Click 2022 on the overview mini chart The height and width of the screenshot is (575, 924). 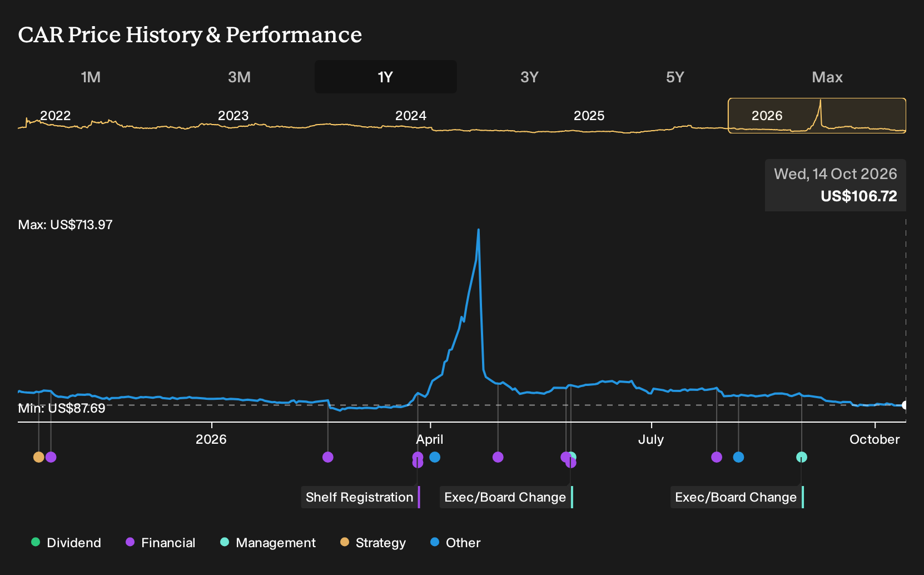[56, 116]
